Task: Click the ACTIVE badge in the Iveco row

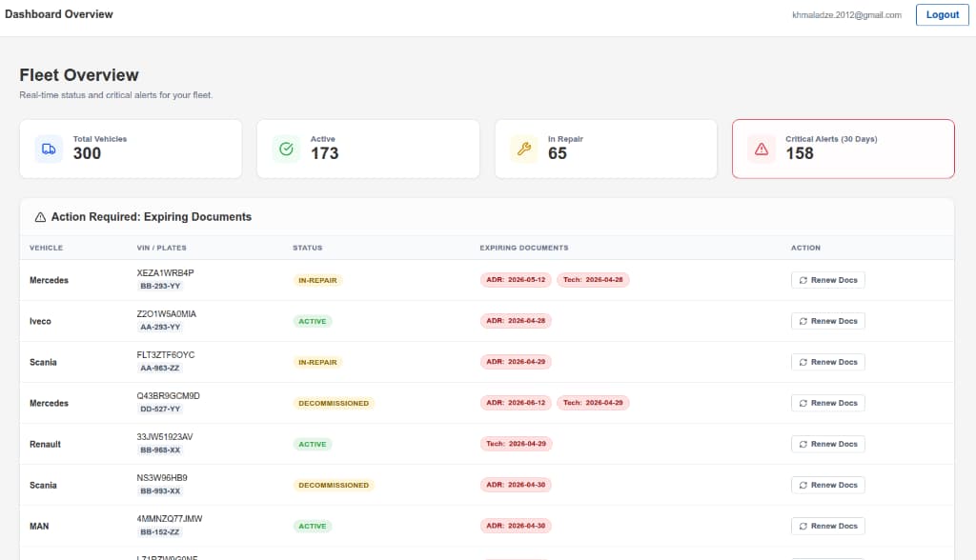Action: (313, 322)
